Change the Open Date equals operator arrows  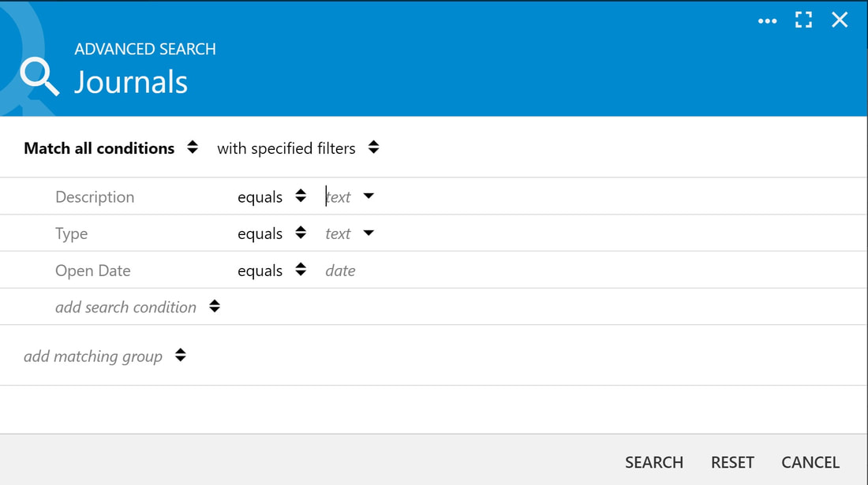point(301,270)
